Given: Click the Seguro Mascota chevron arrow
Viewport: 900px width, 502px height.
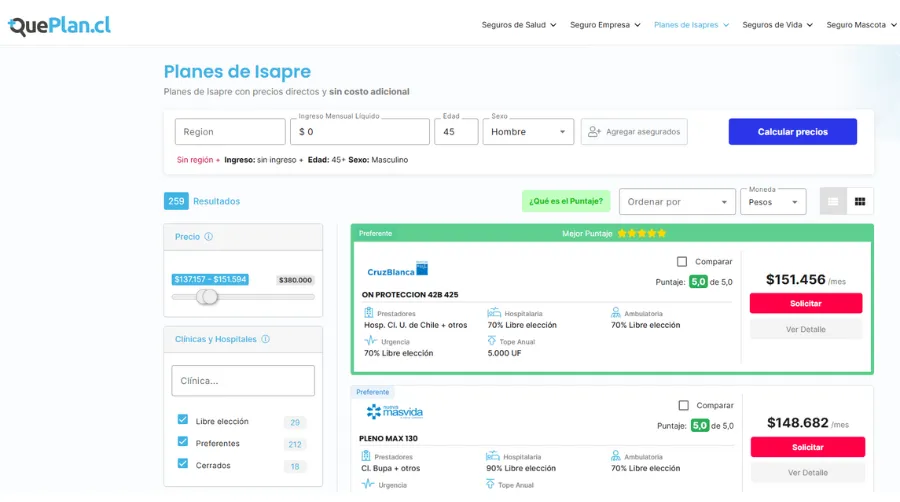Looking at the screenshot, I should click(894, 25).
